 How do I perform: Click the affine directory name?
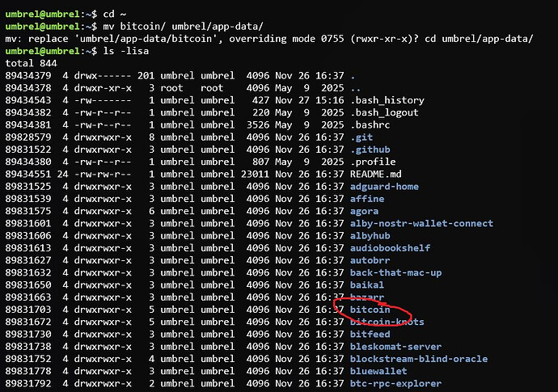coord(366,199)
